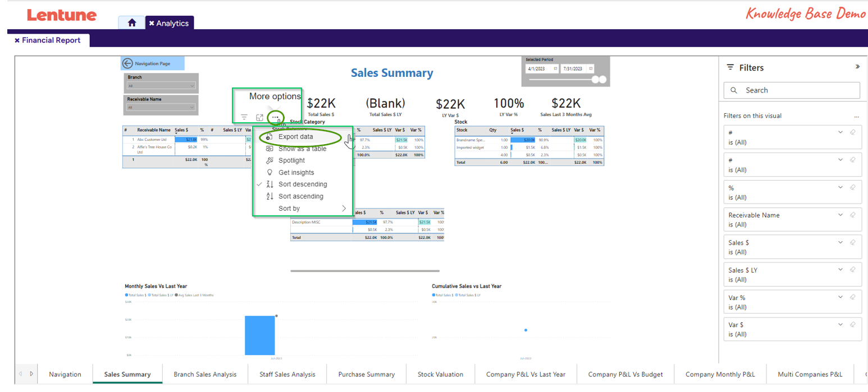Open the Stock Valuation report page
Viewport: 868px width, 392px height.
[440, 374]
